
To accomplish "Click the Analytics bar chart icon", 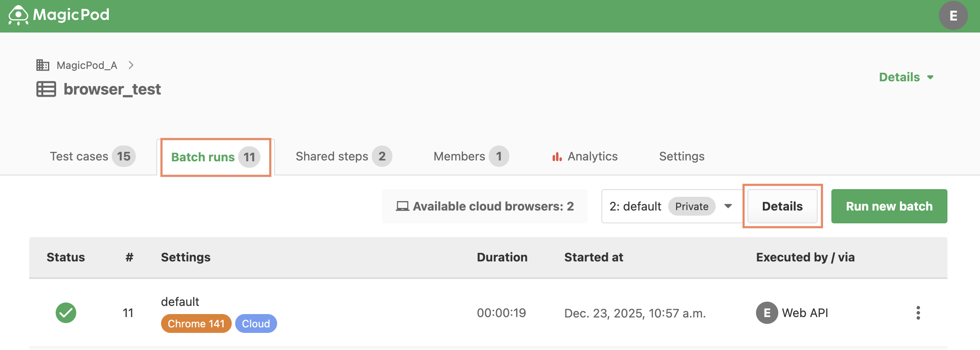I will pos(557,157).
